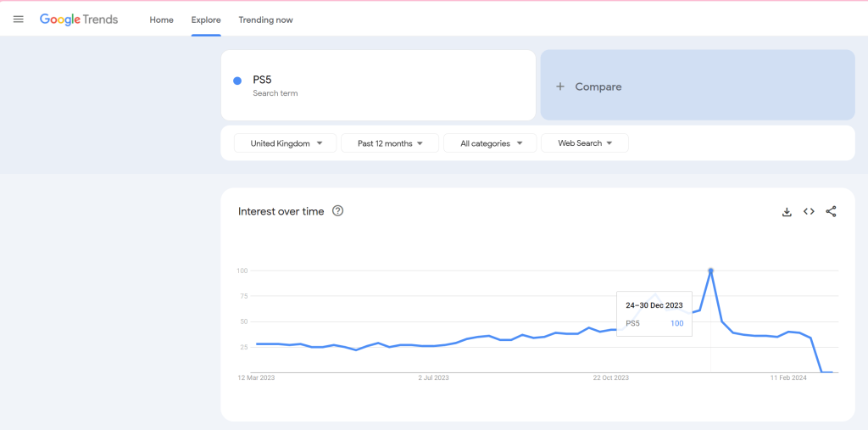Click the peak data point at 100
868x430 pixels.
[x=711, y=271]
